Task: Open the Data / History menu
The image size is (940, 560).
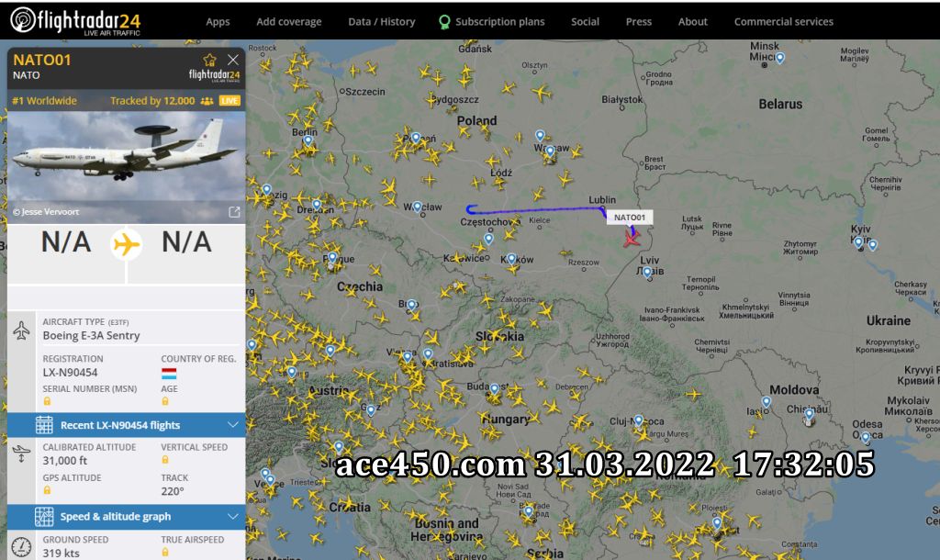Action: pyautogui.click(x=381, y=22)
